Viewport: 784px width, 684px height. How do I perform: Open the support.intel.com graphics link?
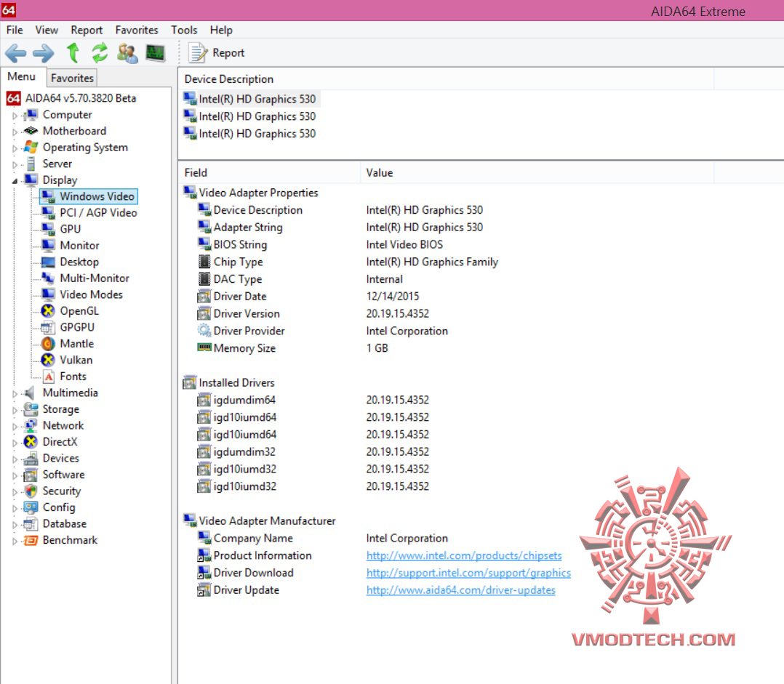point(468,573)
